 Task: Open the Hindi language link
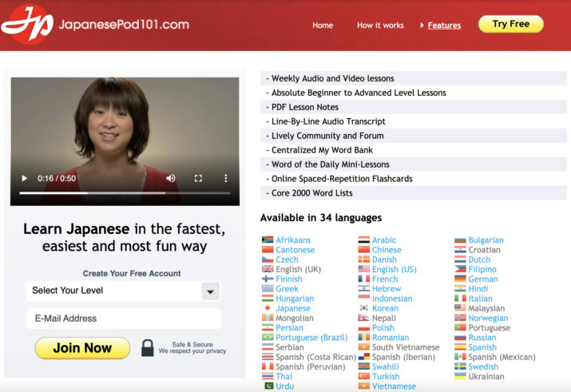click(x=478, y=289)
